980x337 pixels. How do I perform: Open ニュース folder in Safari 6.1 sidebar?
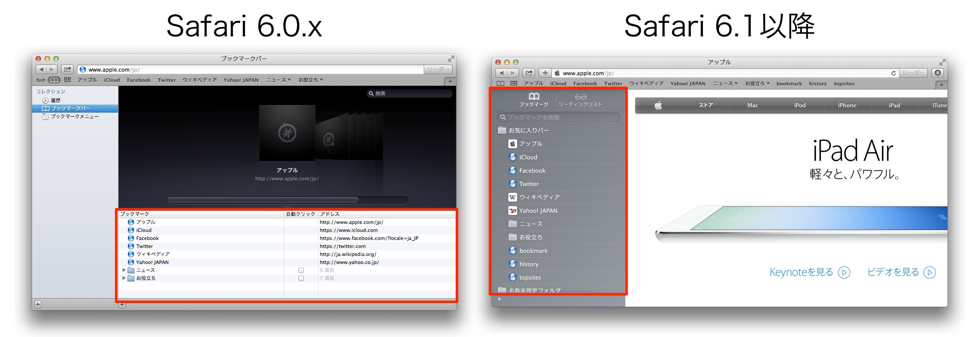tap(558, 224)
